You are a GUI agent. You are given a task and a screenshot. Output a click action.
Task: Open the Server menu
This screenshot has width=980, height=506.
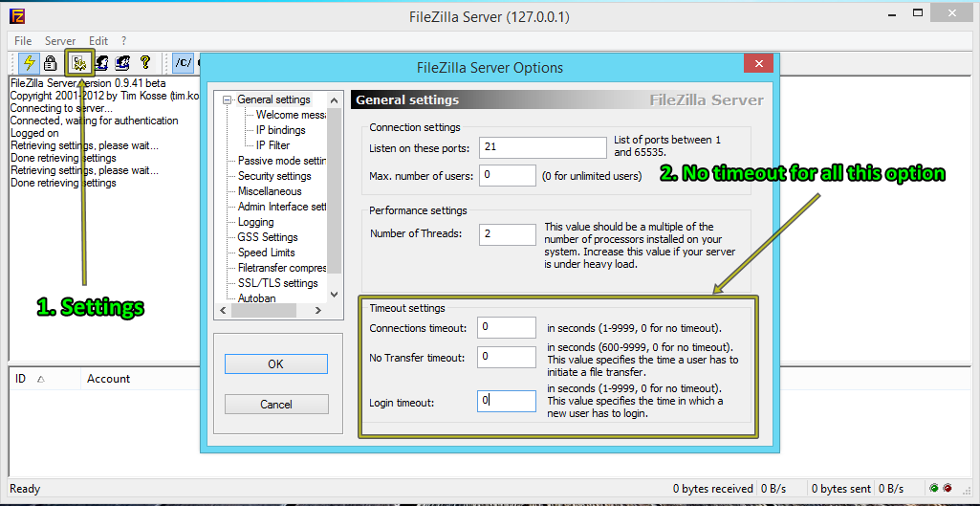[x=60, y=41]
